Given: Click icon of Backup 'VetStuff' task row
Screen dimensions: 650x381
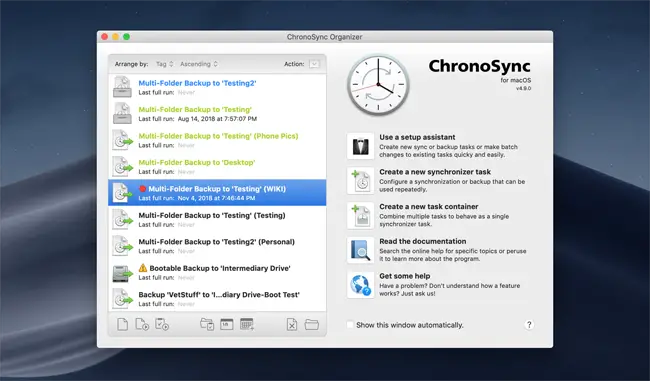Looking at the screenshot, I should (x=122, y=298).
